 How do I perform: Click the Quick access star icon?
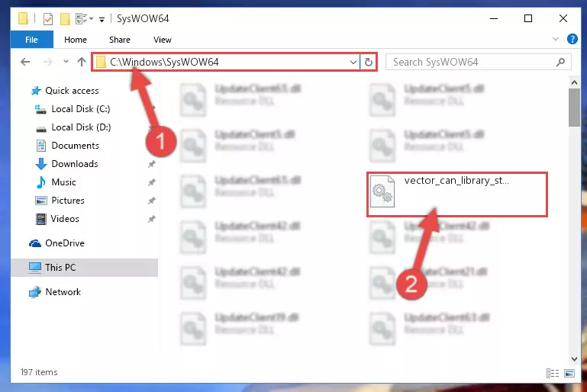[x=36, y=91]
